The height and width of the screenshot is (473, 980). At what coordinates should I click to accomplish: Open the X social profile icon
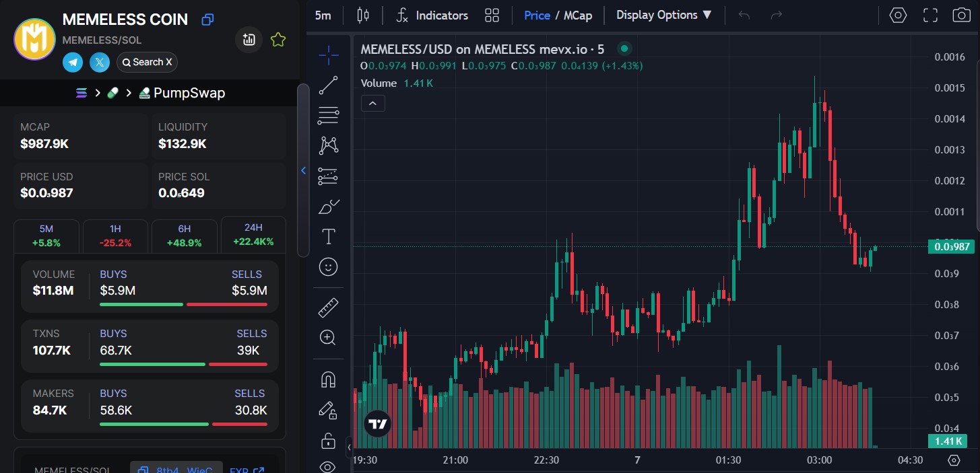click(100, 62)
